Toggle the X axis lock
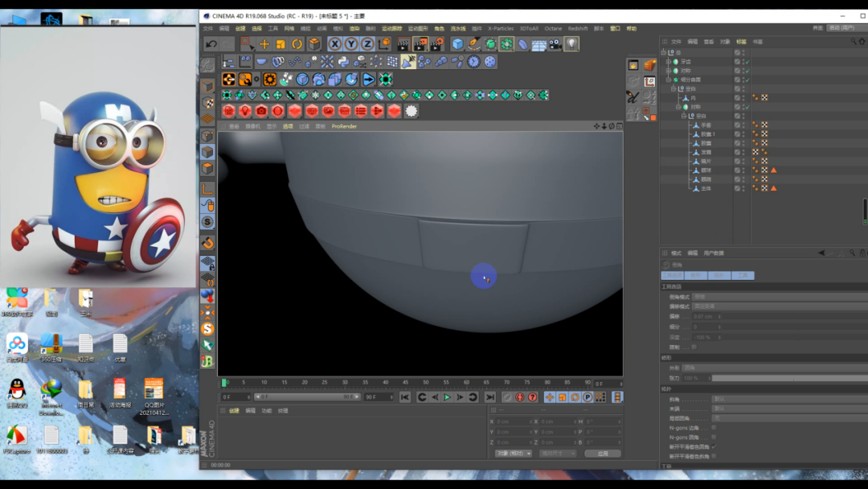Viewport: 868px width, 489px height. click(x=335, y=43)
